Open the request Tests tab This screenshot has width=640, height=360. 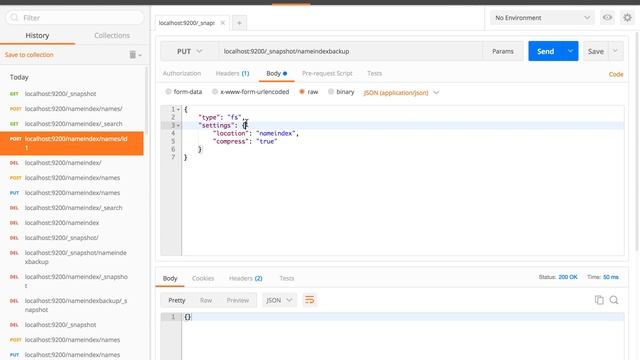(x=374, y=73)
